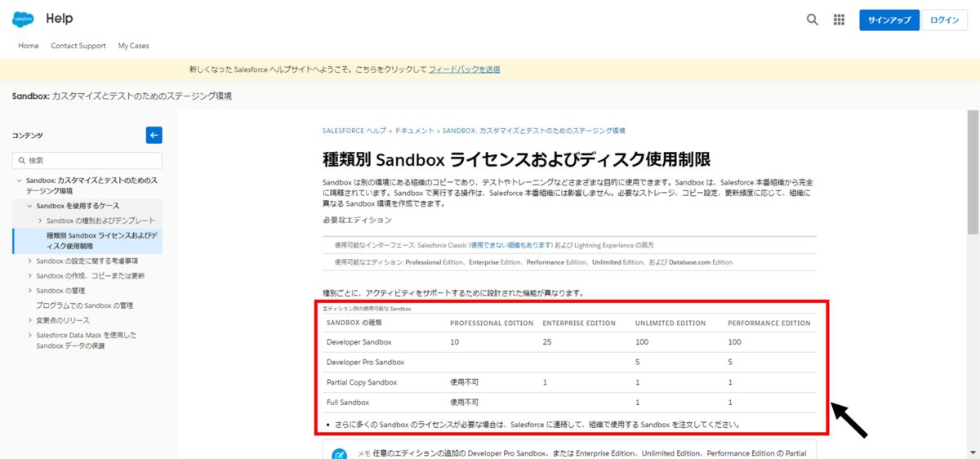Expand Sandbox の種別およびテンプレート chevron
The image size is (980, 459).
click(40, 221)
